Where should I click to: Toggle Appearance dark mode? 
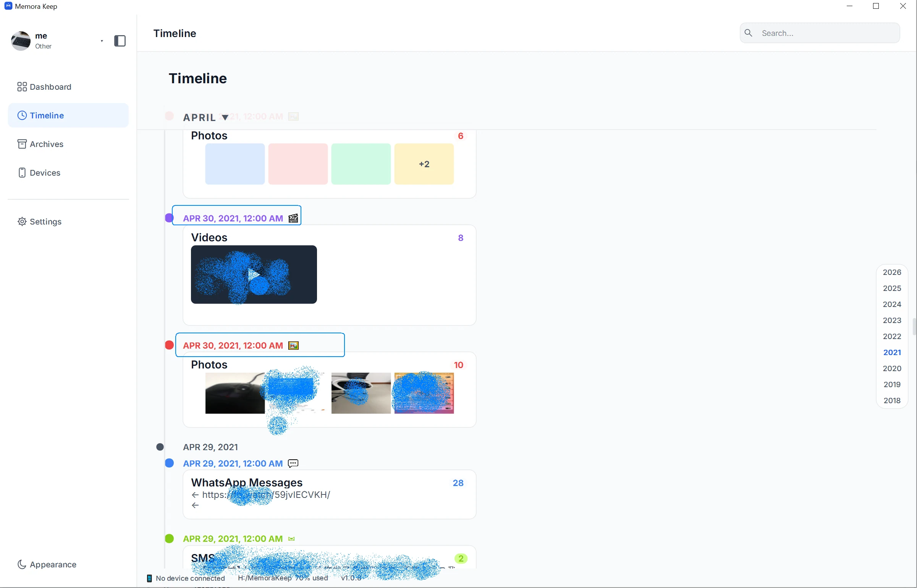tap(68, 564)
